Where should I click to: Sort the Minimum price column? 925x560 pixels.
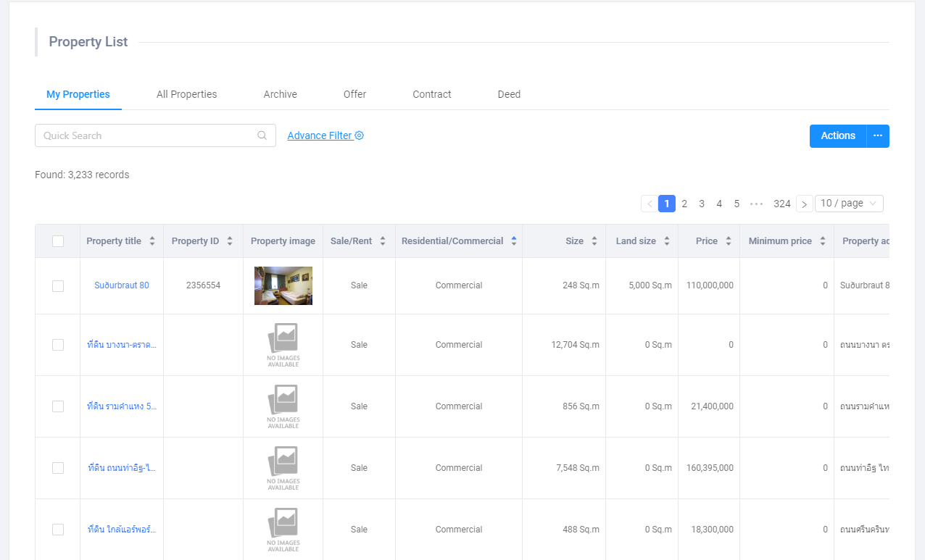pos(823,241)
